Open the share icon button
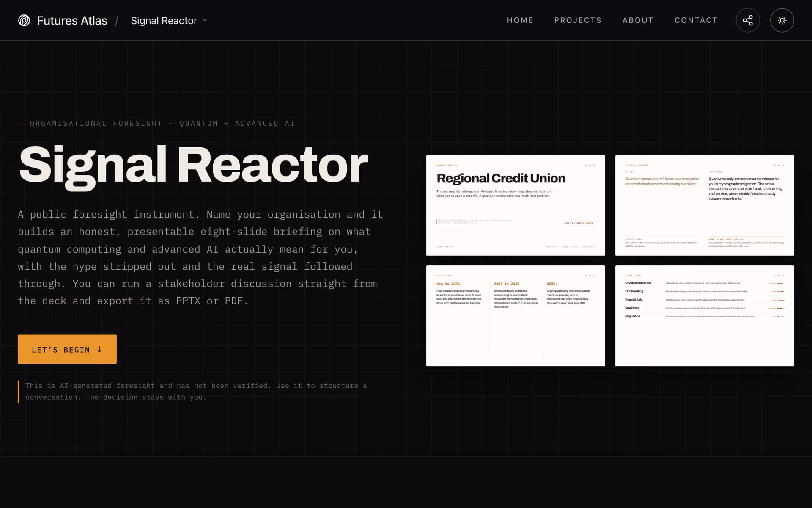812x508 pixels. click(x=748, y=20)
